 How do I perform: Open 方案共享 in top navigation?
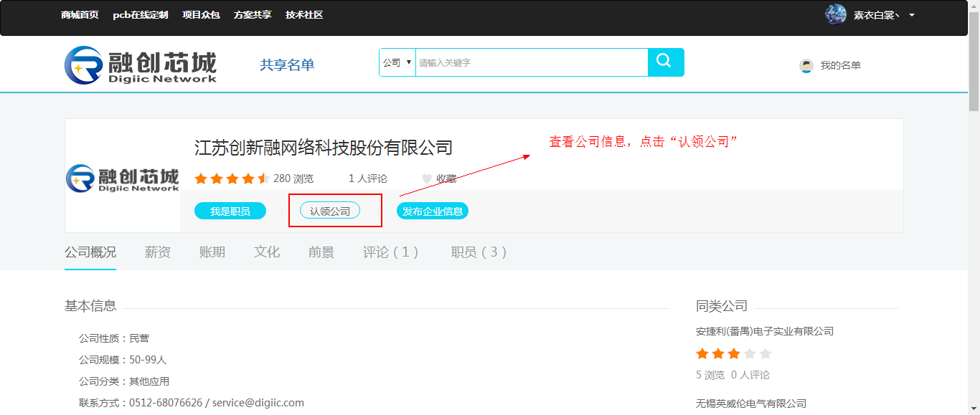click(x=253, y=14)
